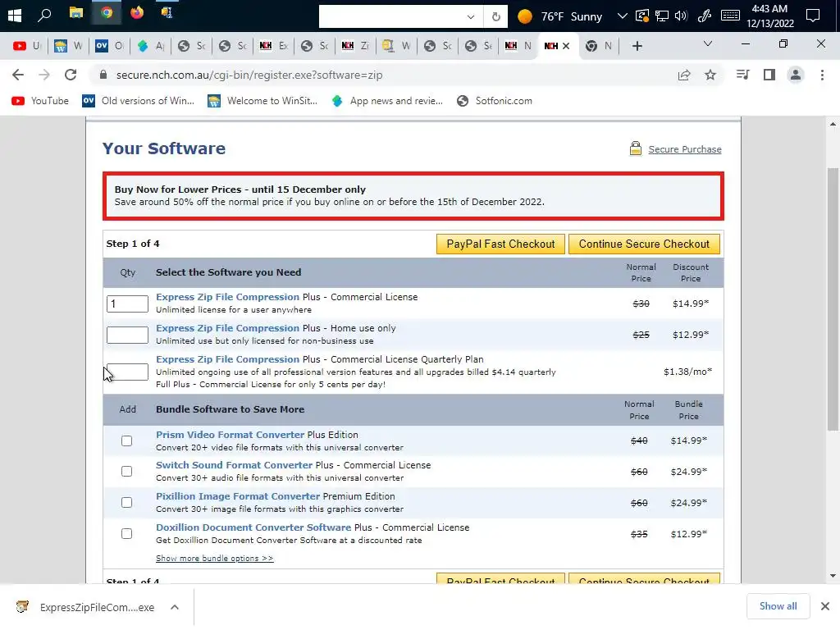Open the touch keyboard icon
The image size is (840, 630).
(730, 16)
